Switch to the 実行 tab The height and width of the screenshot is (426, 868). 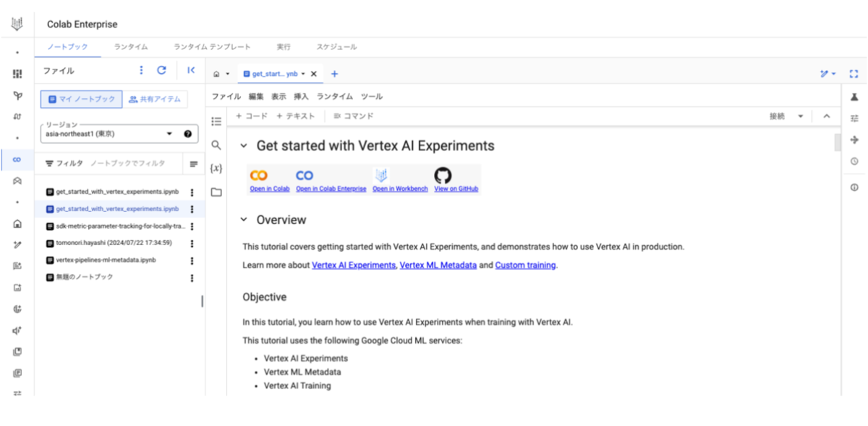click(284, 47)
